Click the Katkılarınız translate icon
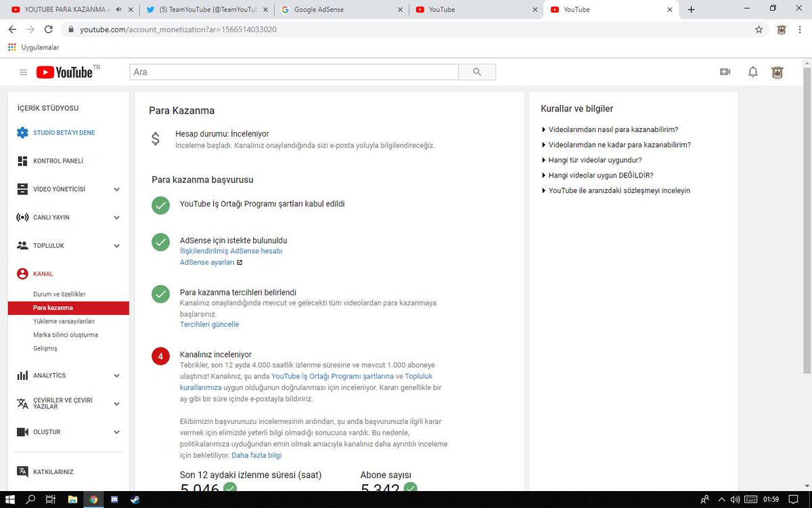 point(22,471)
